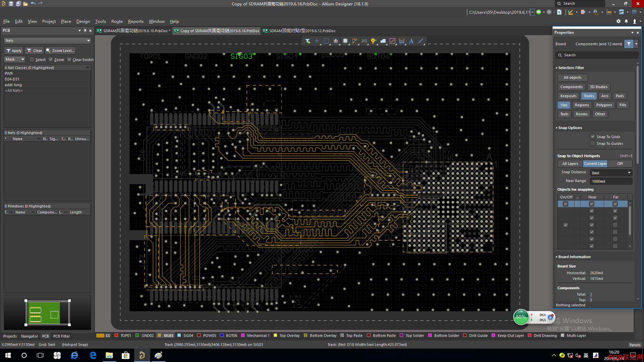Select the Interactive Length Tuning tool
This screenshot has width=644, height=362.
point(364,41)
